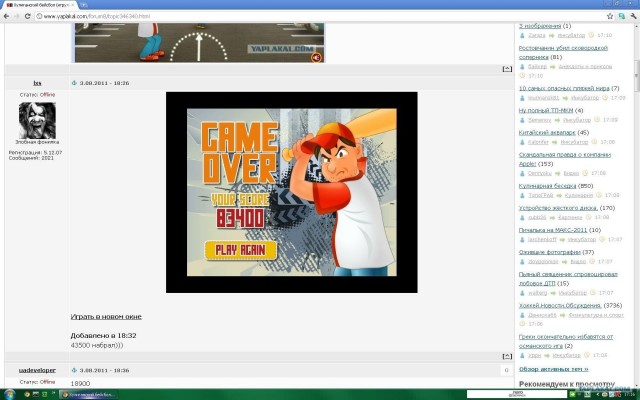Click the user icon under the Кулинарная беседка topic
Viewport: 640px width, 400px height.
pyautogui.click(x=522, y=195)
